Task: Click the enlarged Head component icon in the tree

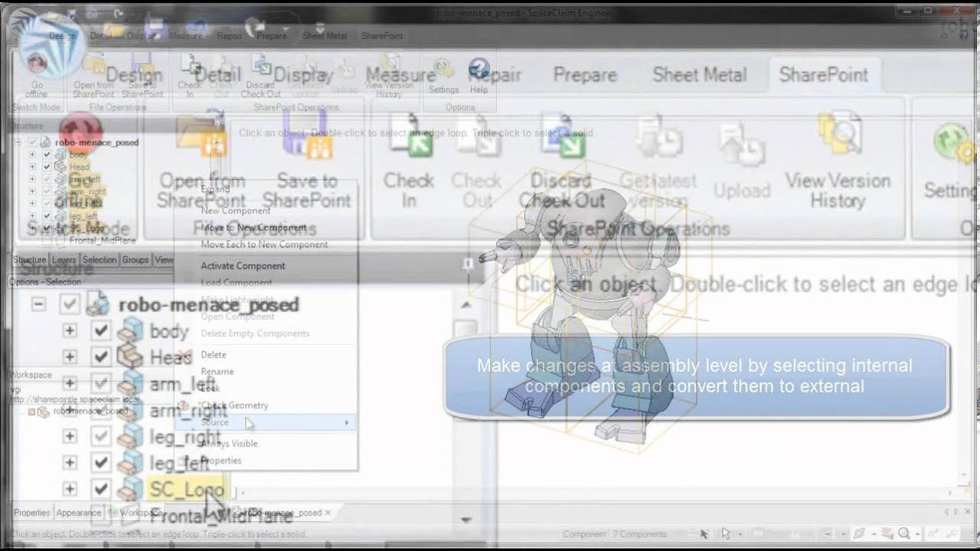Action: (129, 356)
